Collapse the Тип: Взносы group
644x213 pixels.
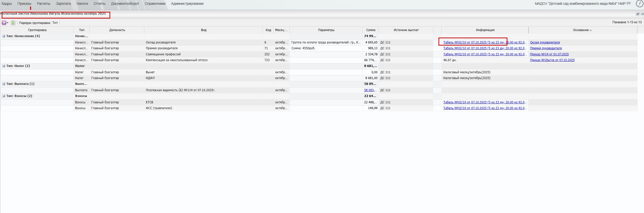[4, 96]
